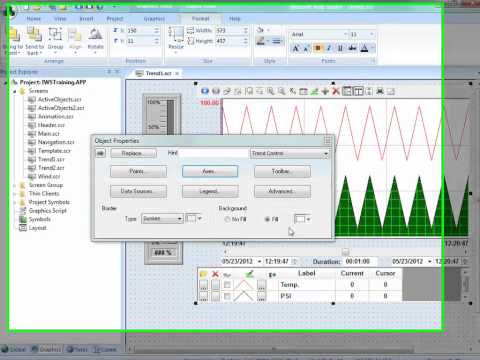
Task: Click the folder icon in legend header
Action: coord(203,274)
